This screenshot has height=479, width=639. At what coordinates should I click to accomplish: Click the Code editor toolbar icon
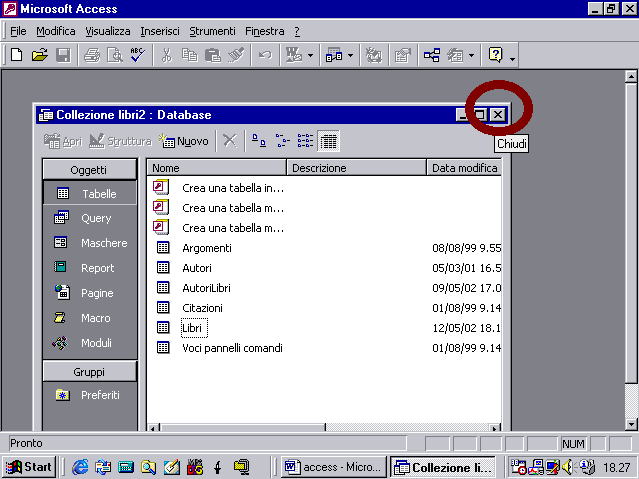click(x=373, y=55)
